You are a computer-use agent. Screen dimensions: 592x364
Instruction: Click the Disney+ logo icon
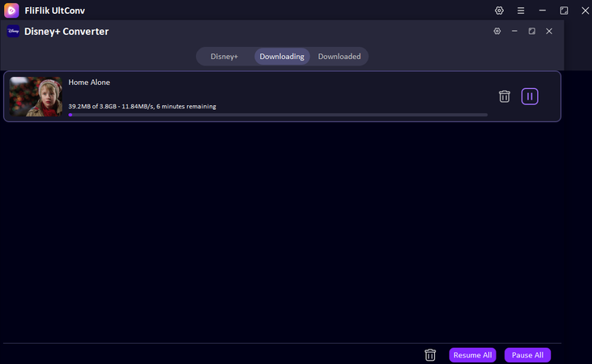click(x=13, y=32)
